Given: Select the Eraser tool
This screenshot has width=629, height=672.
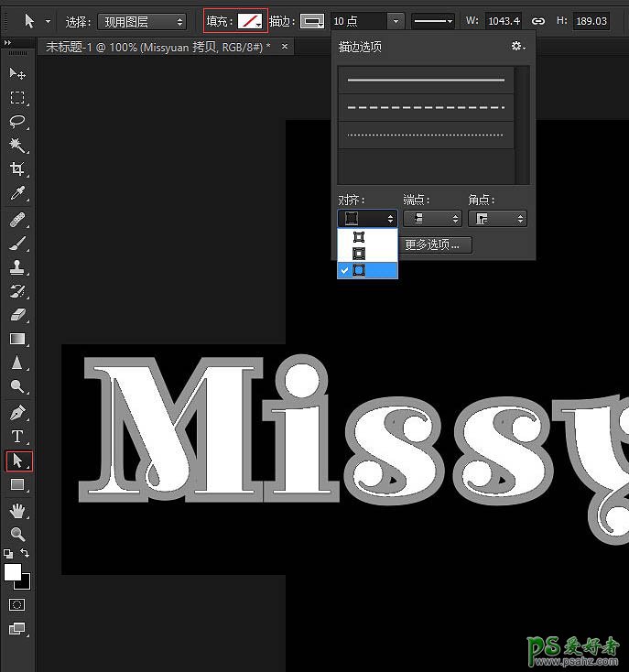Looking at the screenshot, I should coord(17,315).
